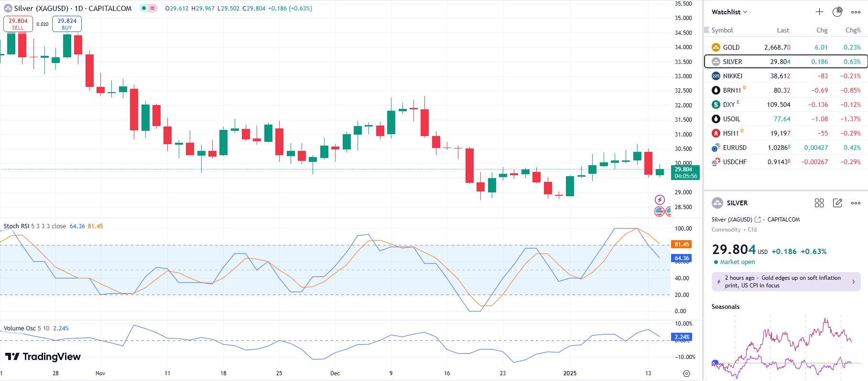Click the external link icon after Silver (XAGUSD)
868x381 pixels.
758,220
